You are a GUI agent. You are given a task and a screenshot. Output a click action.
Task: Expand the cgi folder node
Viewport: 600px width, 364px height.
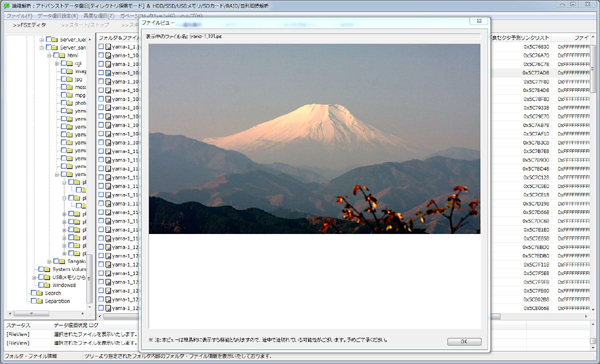[57, 64]
